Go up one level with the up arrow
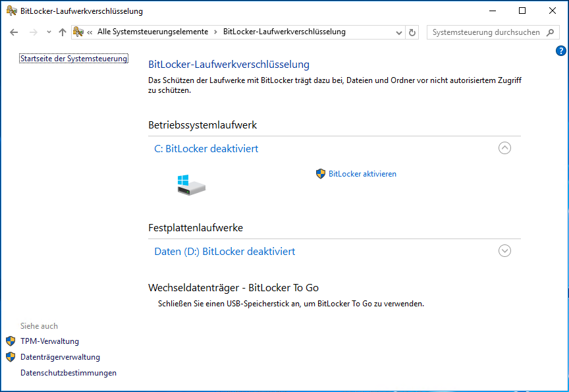Viewport: 569px width, 392px height. tap(63, 32)
